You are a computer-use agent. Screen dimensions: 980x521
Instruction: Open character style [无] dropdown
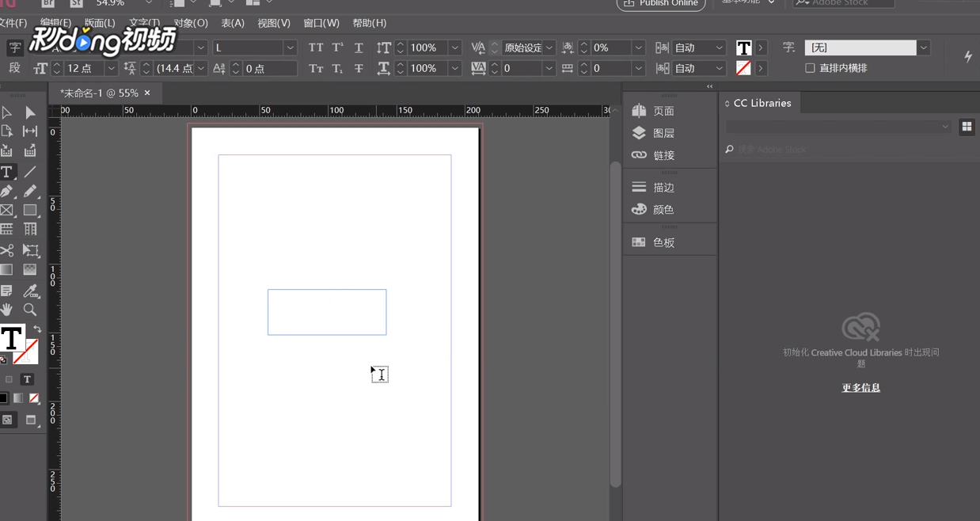click(x=923, y=48)
